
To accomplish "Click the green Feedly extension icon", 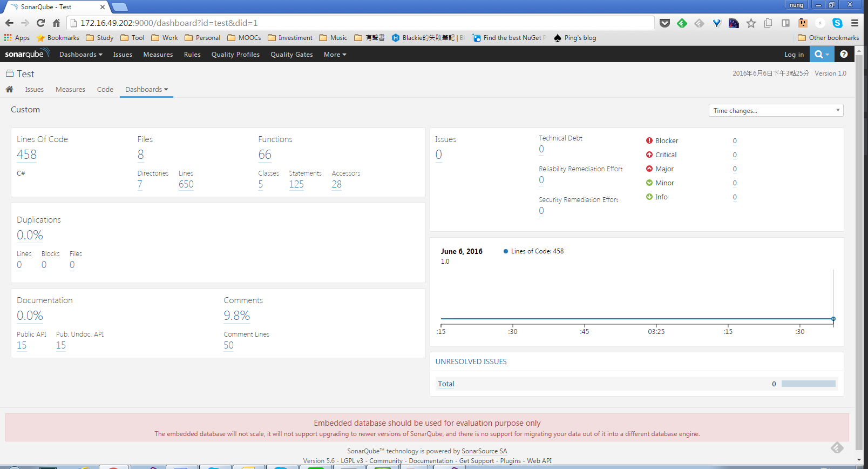I will coord(682,23).
